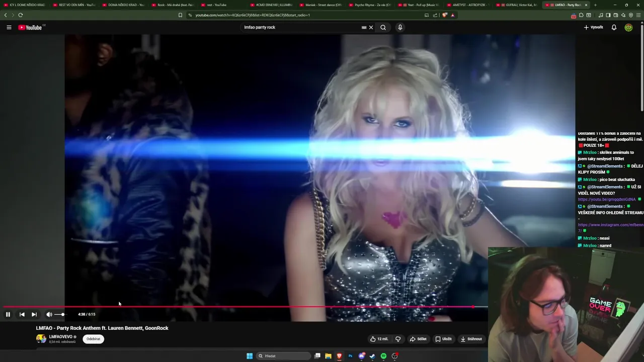Dislike the video

[x=398, y=339]
